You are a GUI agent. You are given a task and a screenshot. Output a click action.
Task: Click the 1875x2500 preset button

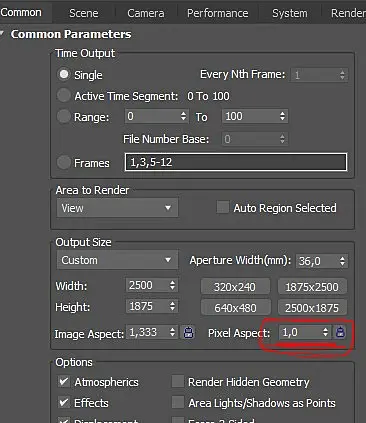coord(312,287)
